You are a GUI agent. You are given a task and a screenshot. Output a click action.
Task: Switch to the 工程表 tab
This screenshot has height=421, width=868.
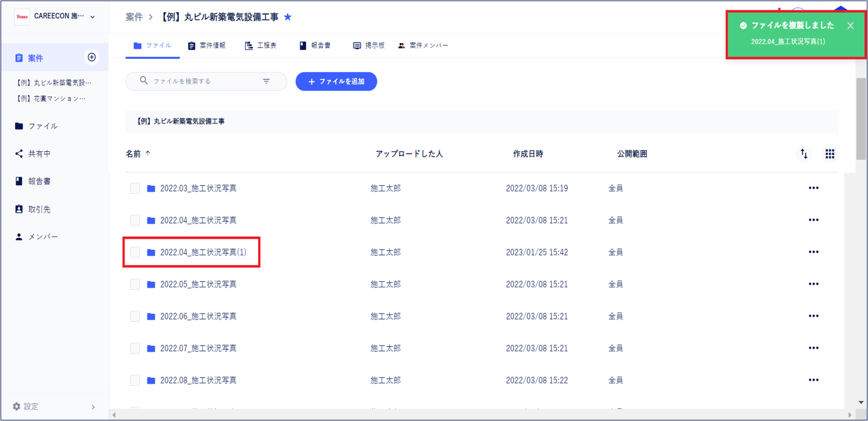260,46
